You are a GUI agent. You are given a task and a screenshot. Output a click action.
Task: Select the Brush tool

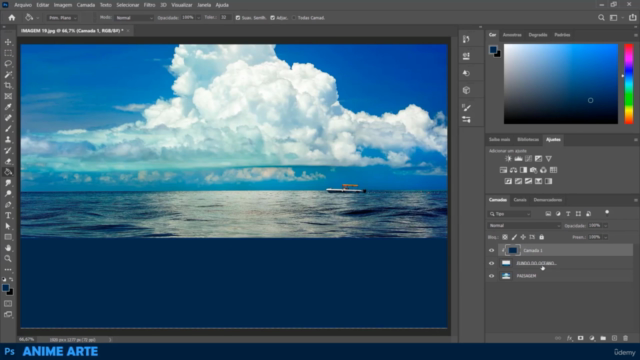(x=8, y=129)
